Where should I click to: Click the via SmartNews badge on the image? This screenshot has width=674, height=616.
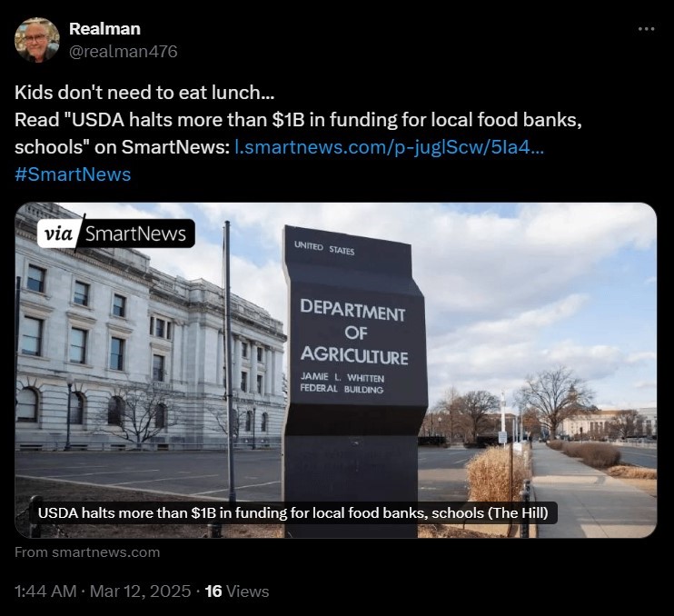(x=116, y=233)
